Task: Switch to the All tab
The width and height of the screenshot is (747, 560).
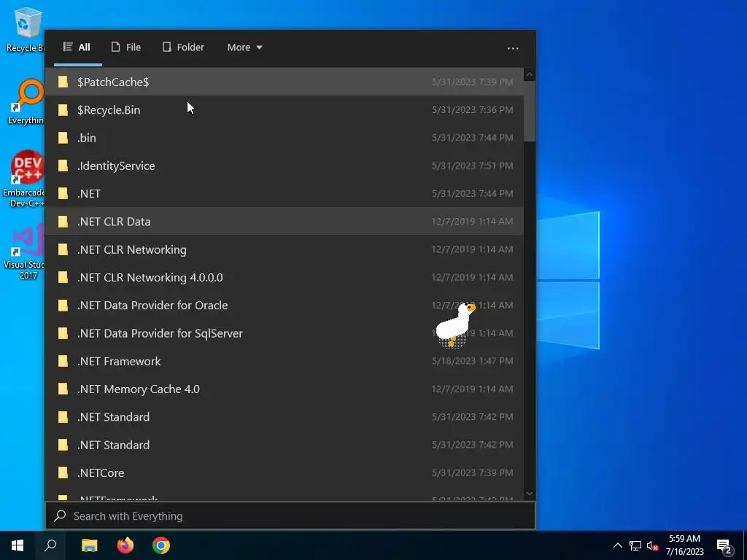Action: [77, 47]
